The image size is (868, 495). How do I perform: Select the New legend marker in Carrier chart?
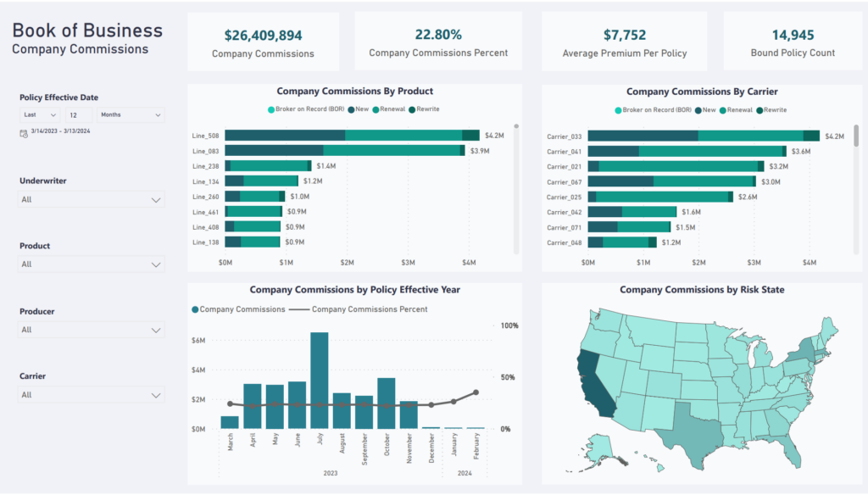pos(698,110)
